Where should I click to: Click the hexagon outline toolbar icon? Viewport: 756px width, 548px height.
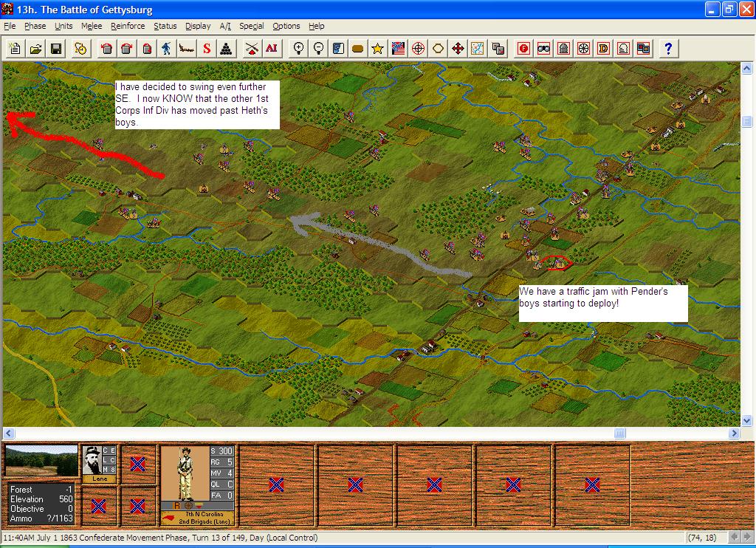click(438, 48)
